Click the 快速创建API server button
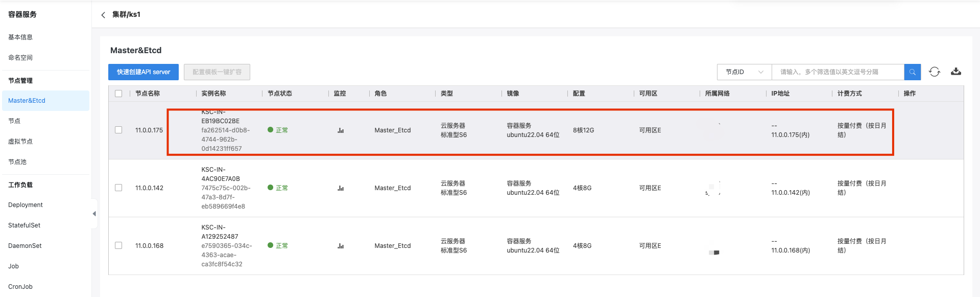This screenshot has height=297, width=980. pyautogui.click(x=144, y=72)
